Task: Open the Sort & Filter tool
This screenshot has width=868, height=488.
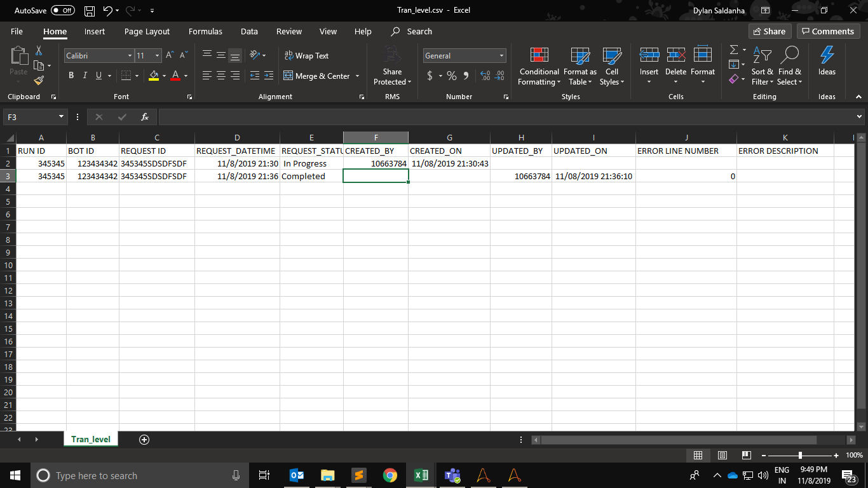Action: (762, 66)
